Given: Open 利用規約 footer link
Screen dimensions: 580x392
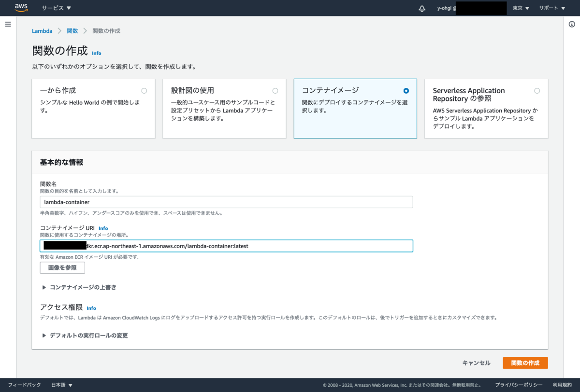Looking at the screenshot, I should pyautogui.click(x=562, y=385).
